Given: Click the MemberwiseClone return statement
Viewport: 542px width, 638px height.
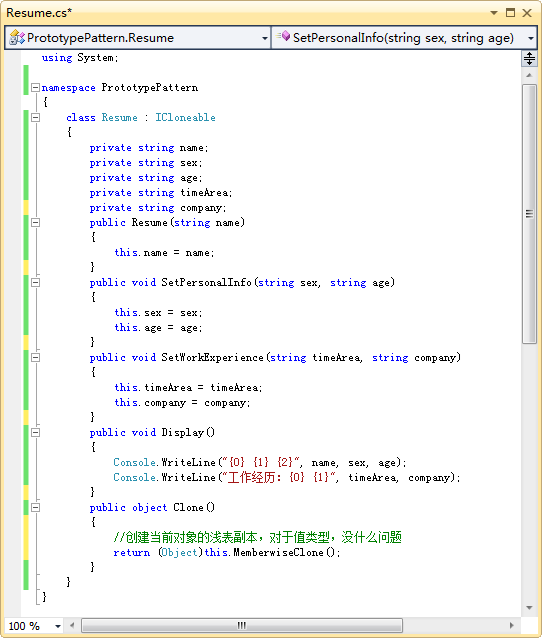Looking at the screenshot, I should [227, 553].
